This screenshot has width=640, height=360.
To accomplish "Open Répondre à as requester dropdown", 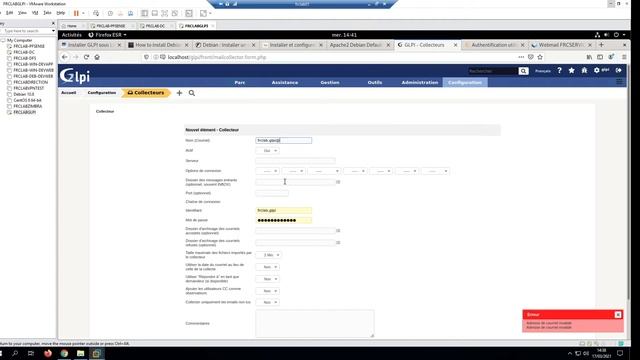I will pyautogui.click(x=268, y=279).
